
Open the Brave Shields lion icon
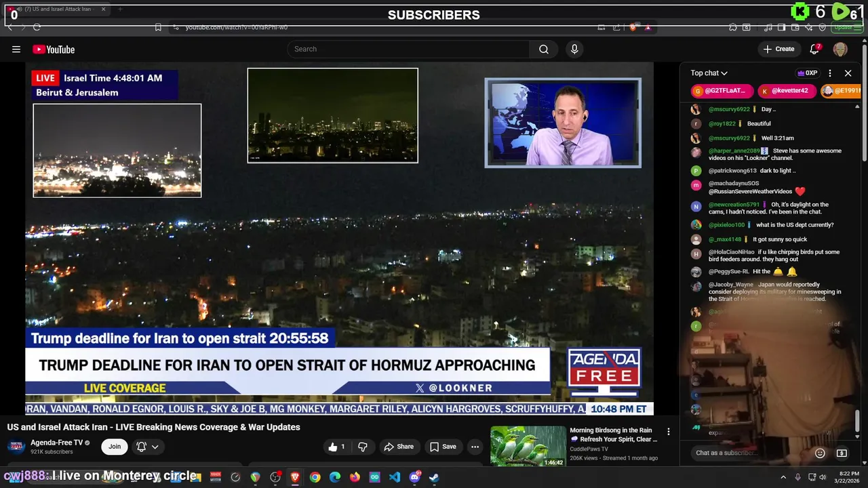coord(633,27)
